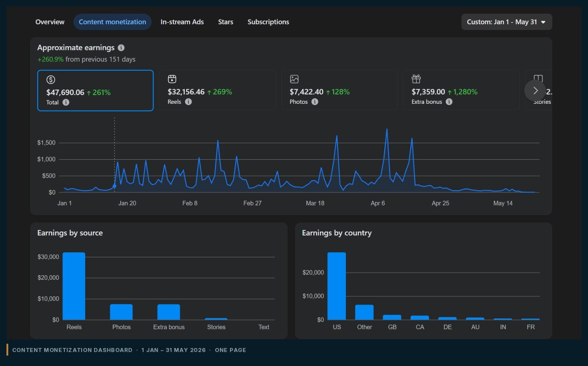Click info icon next to Approximate earnings
The height and width of the screenshot is (366, 588).
tap(121, 48)
